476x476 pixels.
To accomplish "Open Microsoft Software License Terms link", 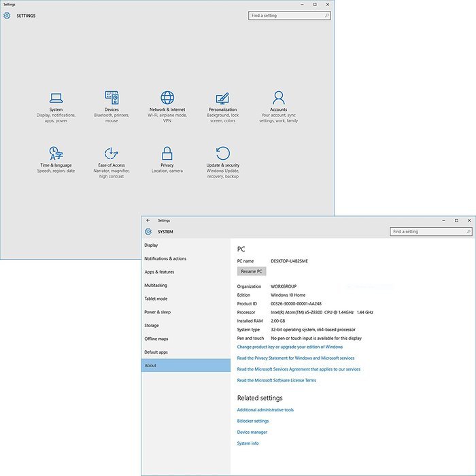I will pyautogui.click(x=277, y=380).
